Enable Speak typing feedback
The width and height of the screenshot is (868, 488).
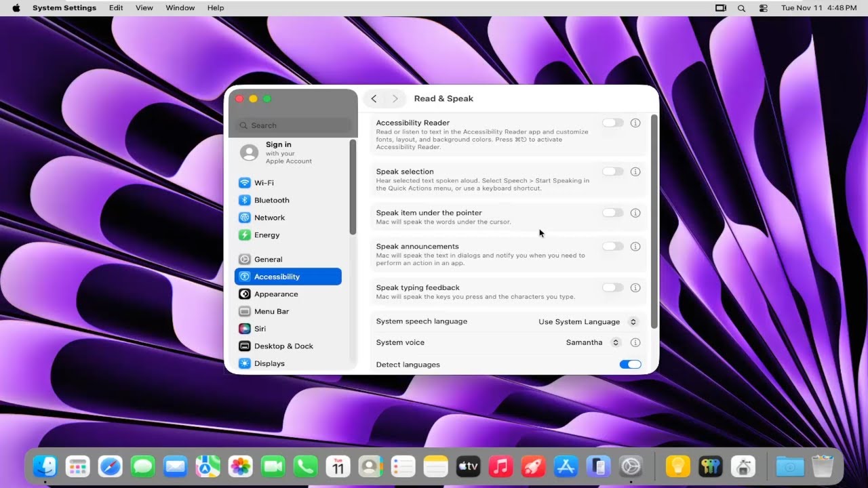tap(613, 288)
